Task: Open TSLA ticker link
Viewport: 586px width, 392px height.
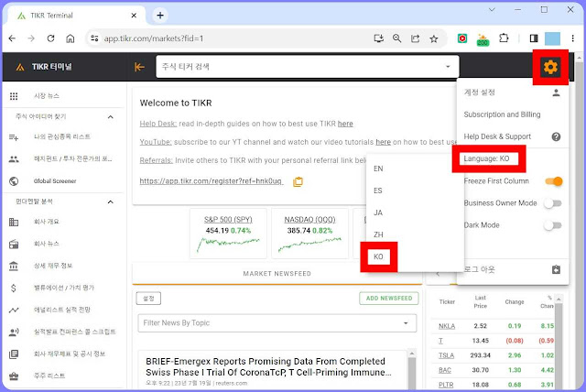Action: point(446,355)
